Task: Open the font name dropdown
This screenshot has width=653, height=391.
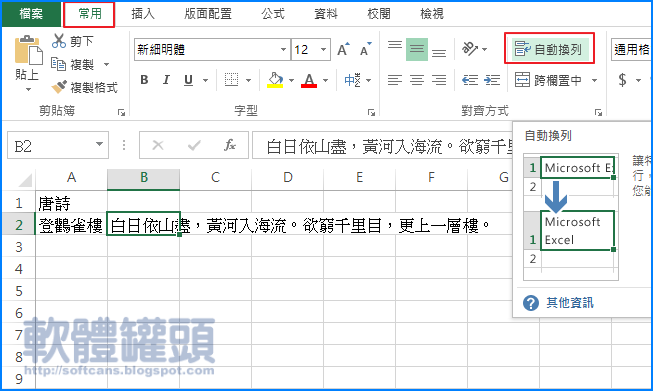Action: [283, 50]
